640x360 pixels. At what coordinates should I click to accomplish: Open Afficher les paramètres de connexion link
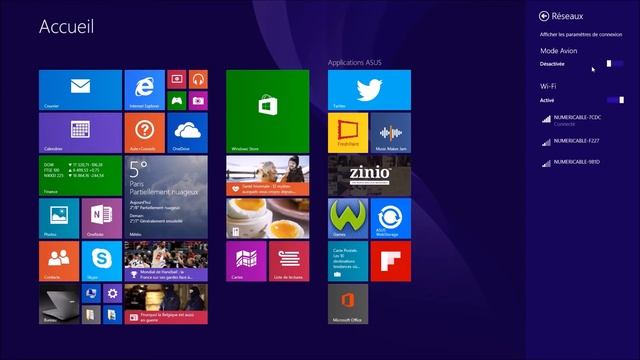point(581,34)
